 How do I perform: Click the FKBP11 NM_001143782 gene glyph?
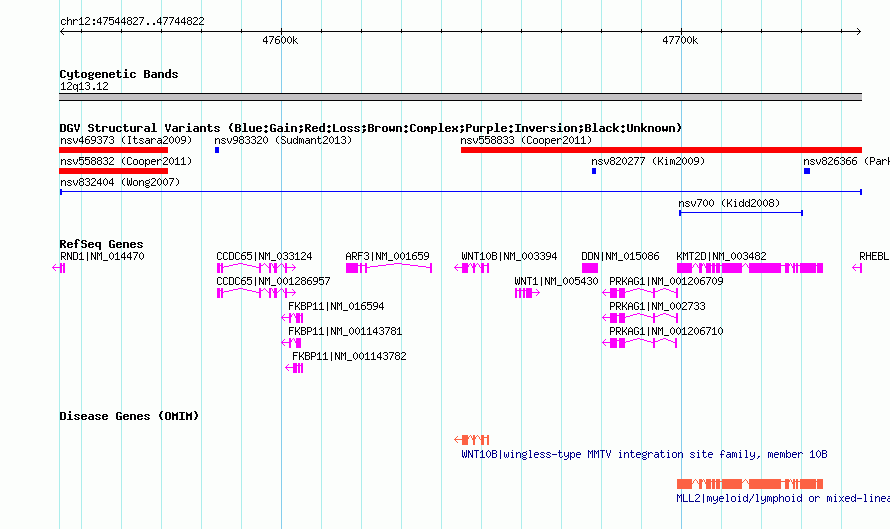(294, 368)
